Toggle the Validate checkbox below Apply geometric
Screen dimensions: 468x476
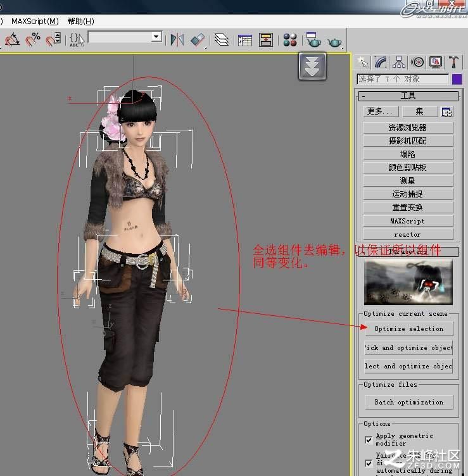pyautogui.click(x=369, y=463)
